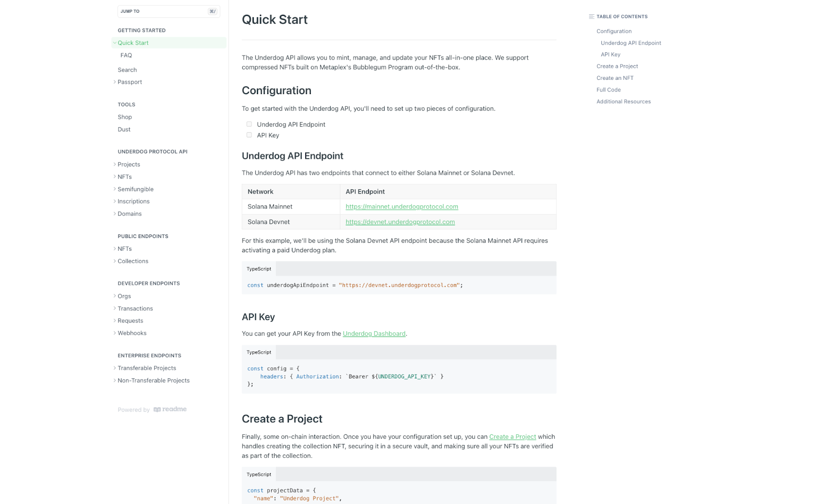Select TypeScript tab above projectData code
Viewport: 814px width, 504px height.
[x=259, y=474]
